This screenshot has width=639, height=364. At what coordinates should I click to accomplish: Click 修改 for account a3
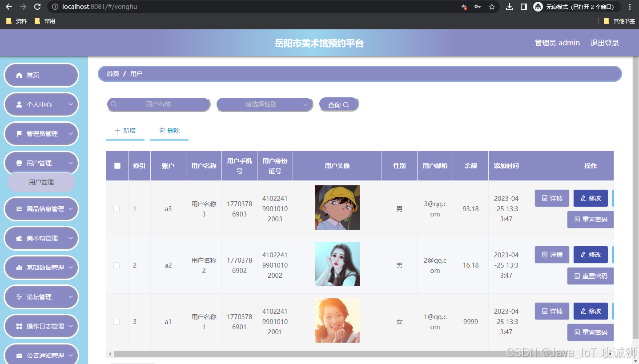click(x=591, y=198)
